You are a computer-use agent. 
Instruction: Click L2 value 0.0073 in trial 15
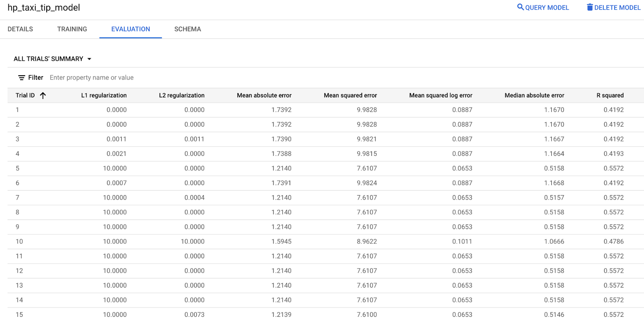click(194, 315)
